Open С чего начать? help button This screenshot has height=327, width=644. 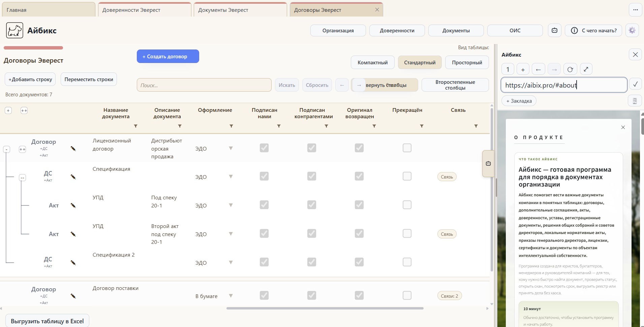pyautogui.click(x=593, y=30)
